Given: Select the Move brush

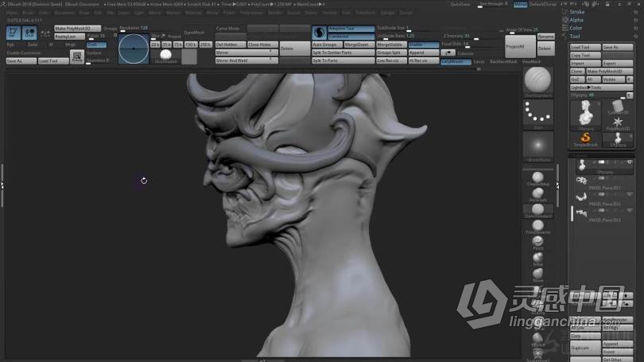Looking at the screenshot, I should tap(537, 274).
